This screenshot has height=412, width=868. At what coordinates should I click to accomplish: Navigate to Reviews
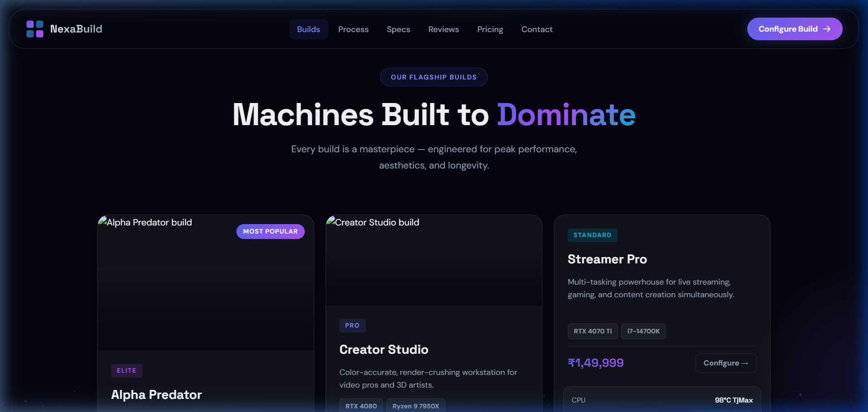coord(443,29)
